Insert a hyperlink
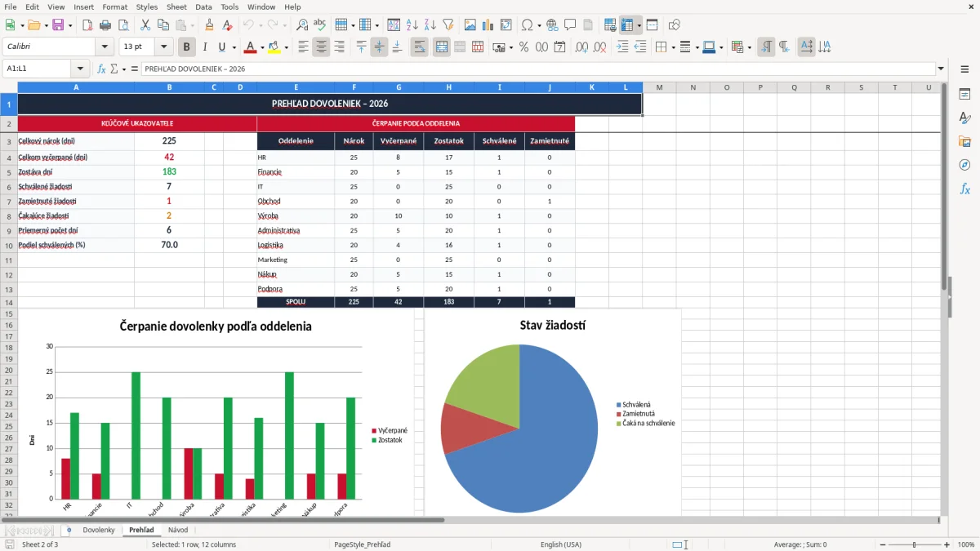 552,25
